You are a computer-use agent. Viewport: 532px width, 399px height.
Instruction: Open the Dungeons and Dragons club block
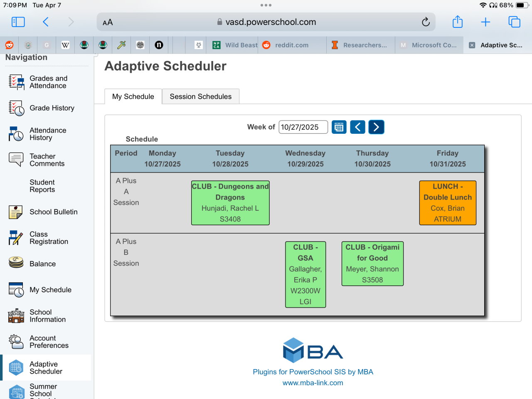pos(230,203)
